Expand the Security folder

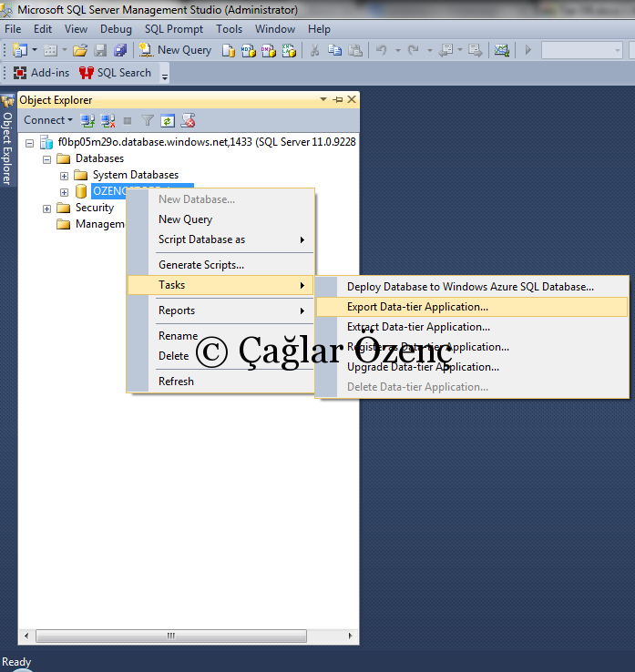pos(46,209)
